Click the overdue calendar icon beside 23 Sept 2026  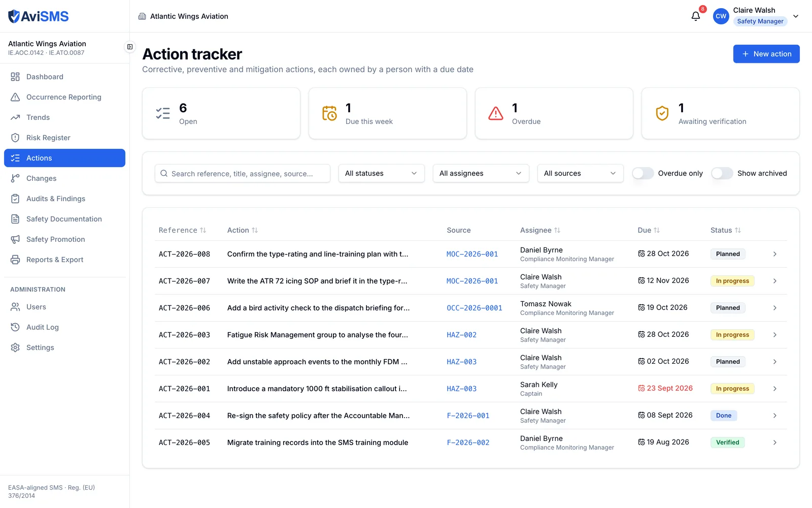[641, 388]
